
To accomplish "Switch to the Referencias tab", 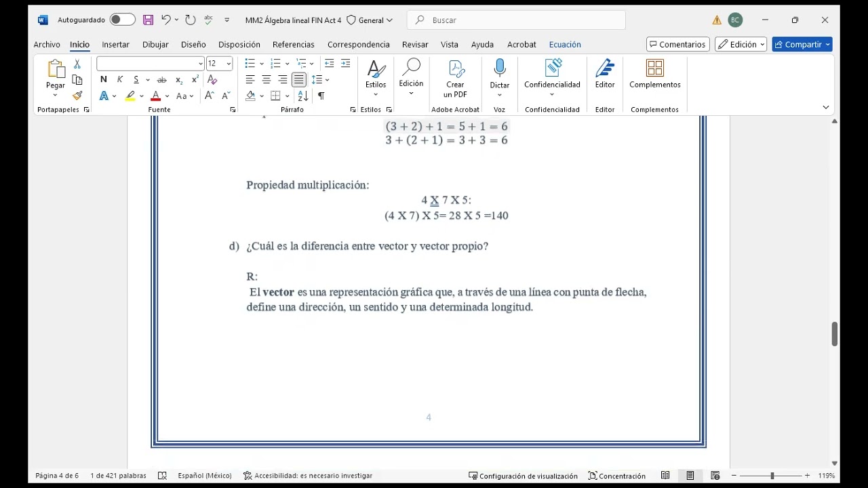I will (294, 45).
